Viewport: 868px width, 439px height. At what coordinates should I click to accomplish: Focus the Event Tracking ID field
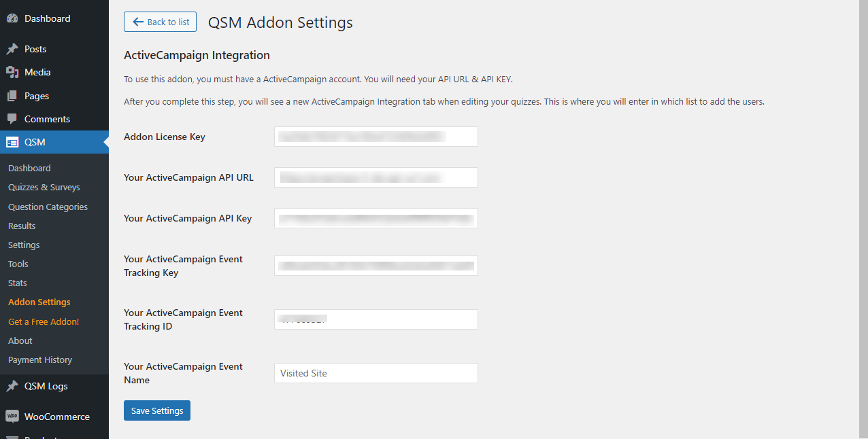pyautogui.click(x=376, y=319)
